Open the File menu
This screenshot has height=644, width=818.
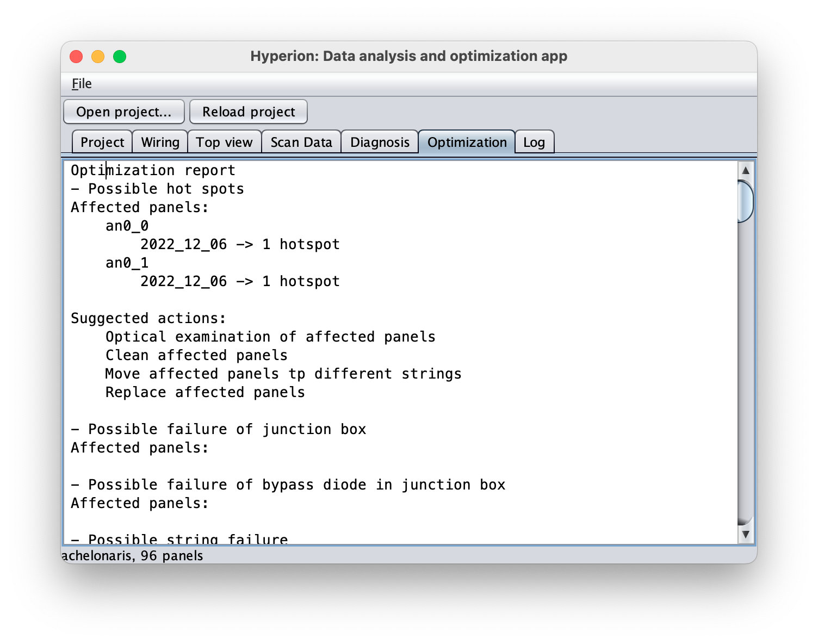click(82, 84)
